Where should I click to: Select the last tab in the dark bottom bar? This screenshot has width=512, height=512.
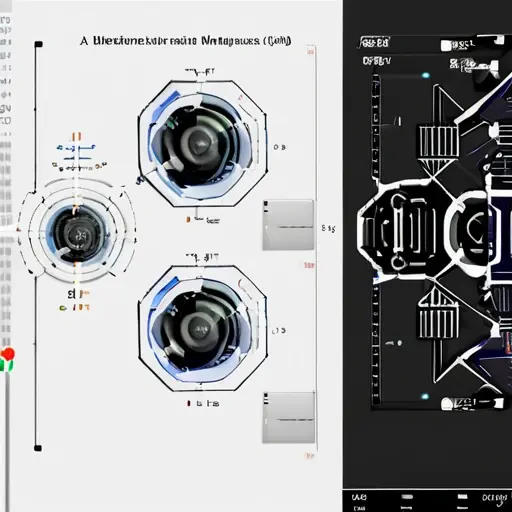coord(495,498)
